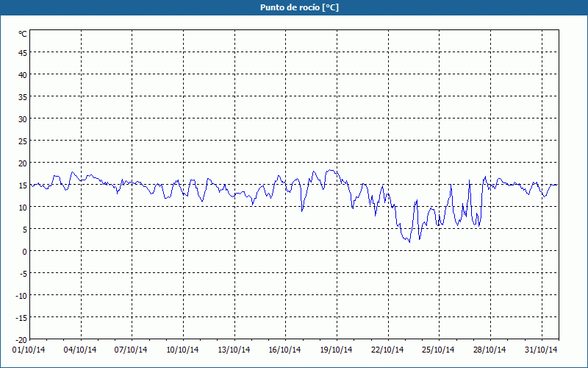
Task: Click the 35 value on the y-axis
Action: tap(23, 97)
